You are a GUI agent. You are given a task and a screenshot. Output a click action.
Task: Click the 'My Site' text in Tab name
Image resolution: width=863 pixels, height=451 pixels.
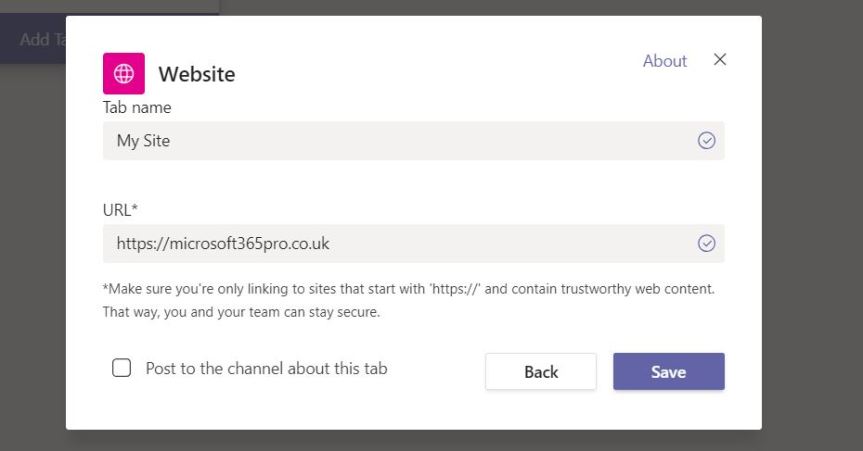point(143,141)
